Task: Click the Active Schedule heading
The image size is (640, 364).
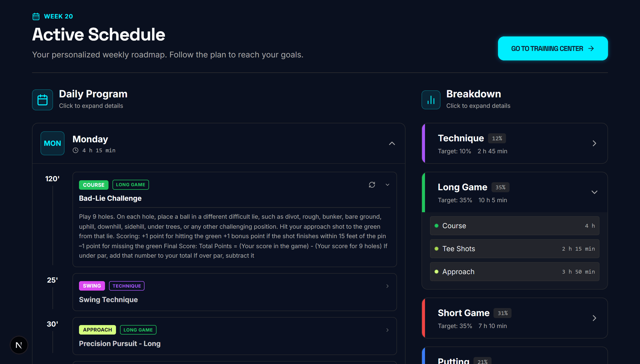Action: (98, 34)
